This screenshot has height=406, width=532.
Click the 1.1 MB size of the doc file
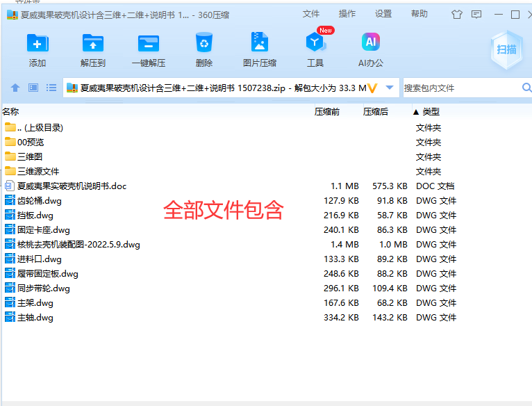click(344, 186)
